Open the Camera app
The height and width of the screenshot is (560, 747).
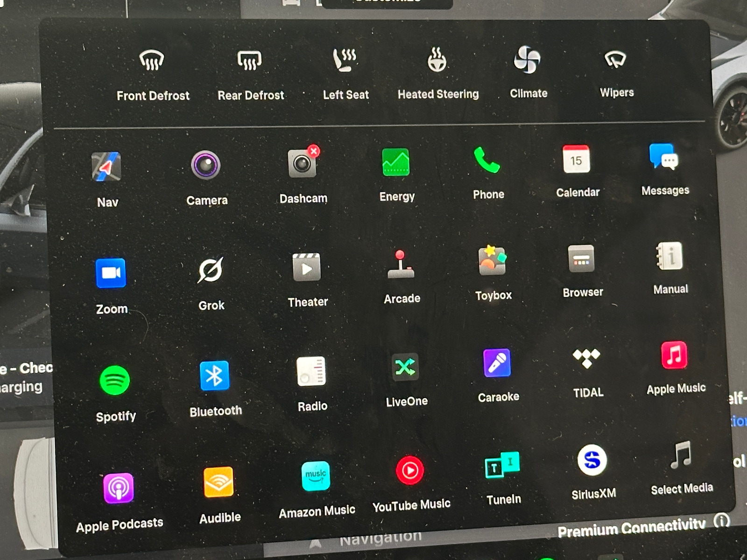(x=205, y=165)
